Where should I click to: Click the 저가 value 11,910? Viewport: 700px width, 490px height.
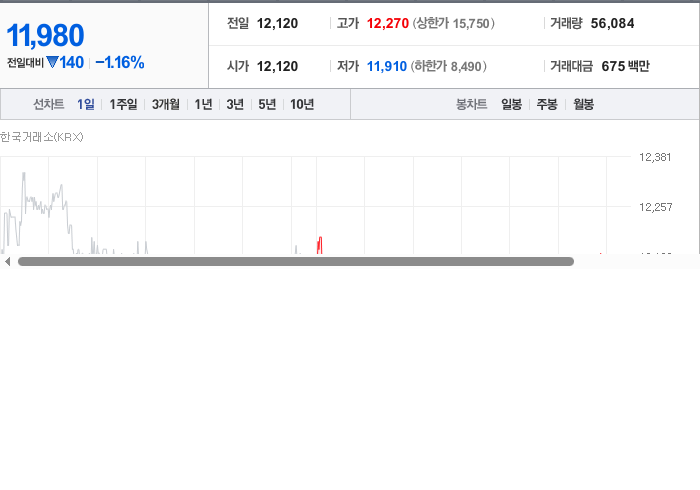(387, 66)
